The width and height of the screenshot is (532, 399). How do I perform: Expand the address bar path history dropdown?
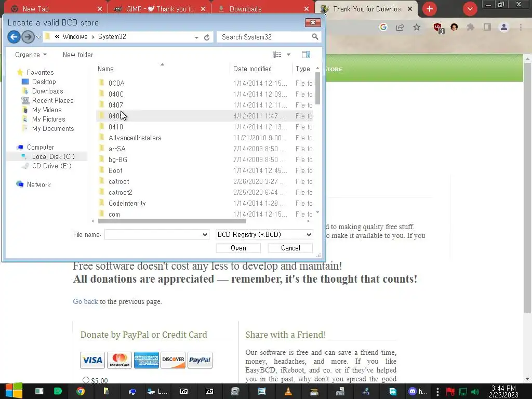196,37
